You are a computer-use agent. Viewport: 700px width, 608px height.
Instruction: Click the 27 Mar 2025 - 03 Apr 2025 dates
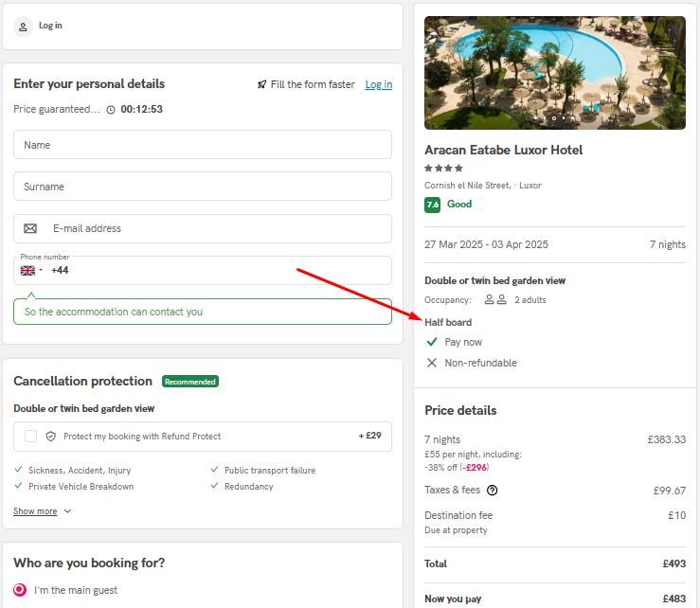(x=486, y=244)
